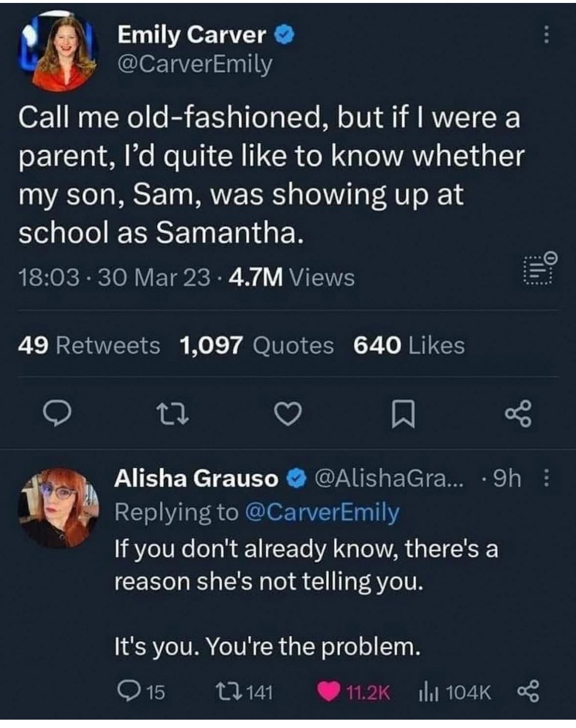Open Alisha Grauso's profile picture
Screen dimensions: 576x728
coord(59,507)
